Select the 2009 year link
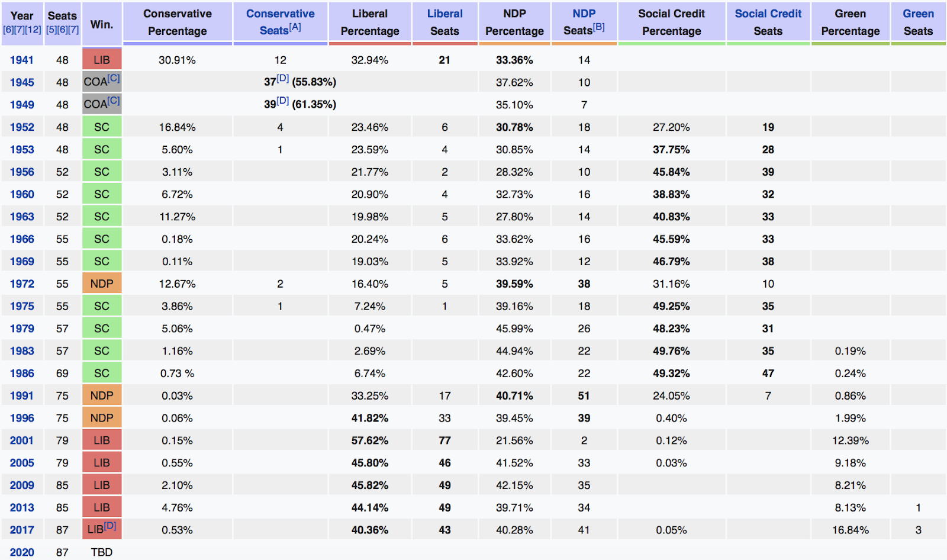The image size is (947, 560). [x=22, y=485]
